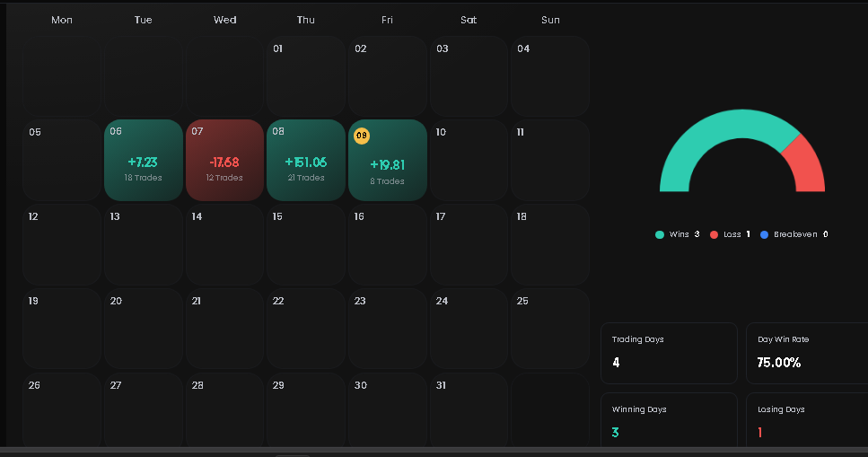Select calendar day 26
This screenshot has width=868, height=457.
62,410
